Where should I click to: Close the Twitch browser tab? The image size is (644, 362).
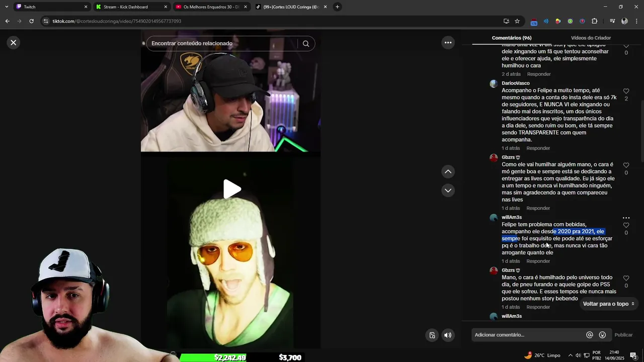coord(86,7)
